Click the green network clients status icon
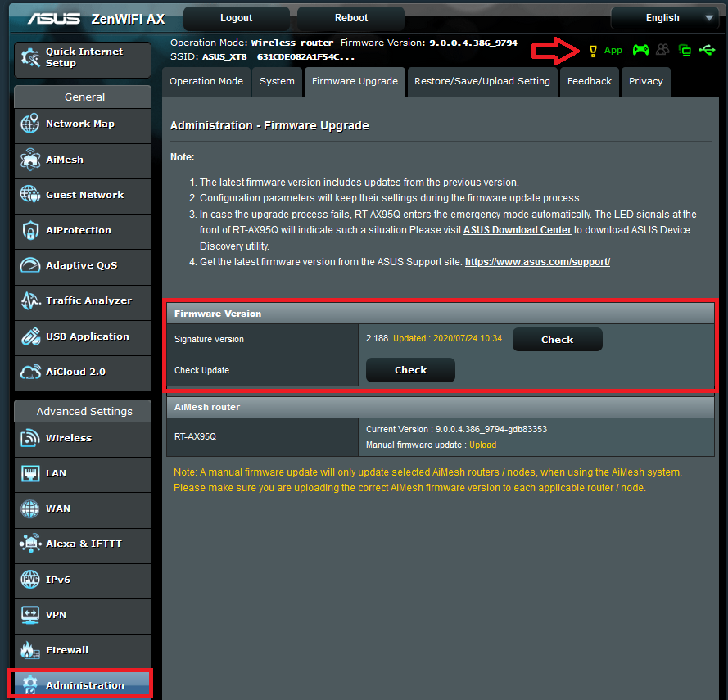728x700 pixels. coord(685,50)
